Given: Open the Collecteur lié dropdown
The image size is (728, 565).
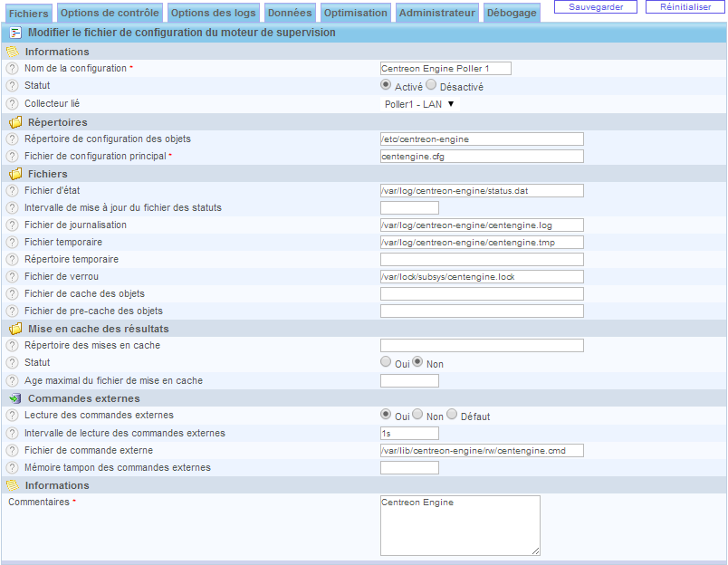Looking at the screenshot, I should [x=420, y=104].
